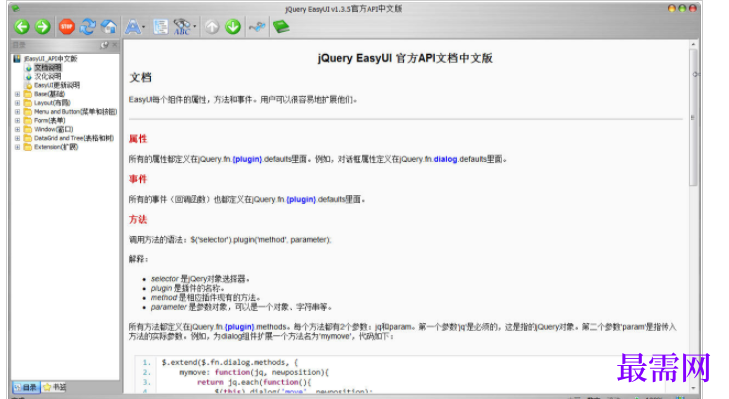Click the app icon in the title bar
Viewport: 729px width, 399px height.
[x=15, y=8]
